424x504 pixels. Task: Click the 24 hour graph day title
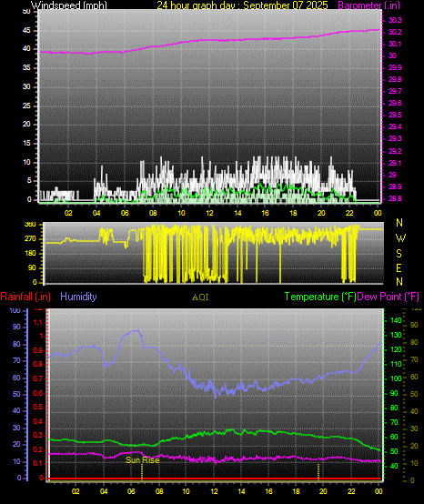(x=242, y=5)
